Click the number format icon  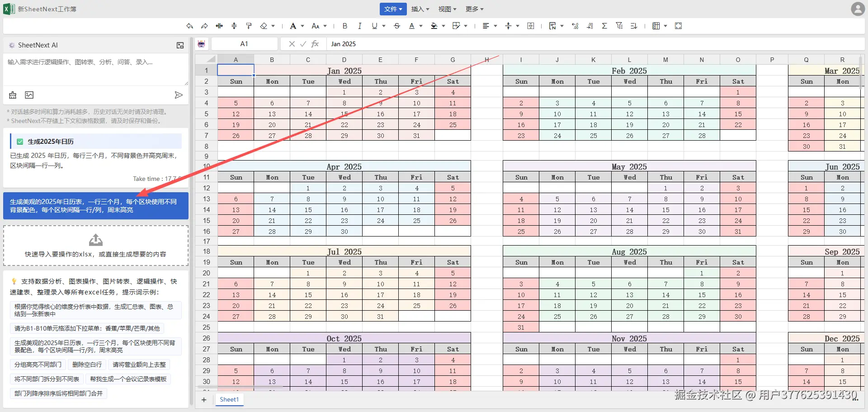(552, 26)
